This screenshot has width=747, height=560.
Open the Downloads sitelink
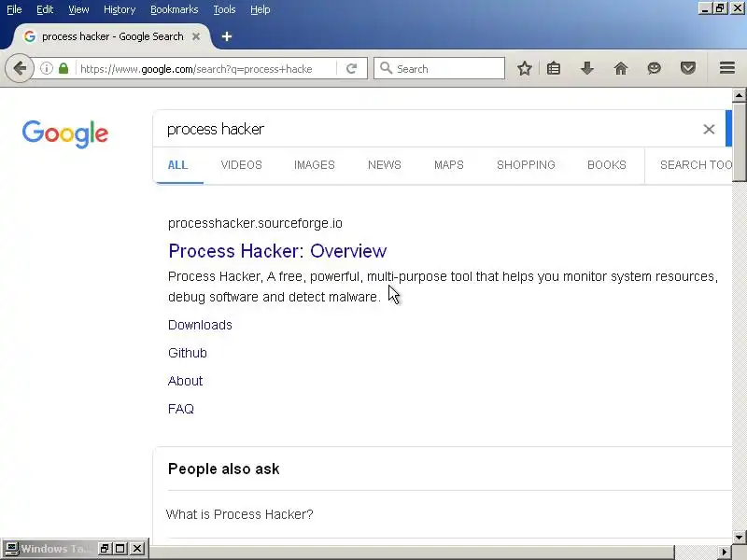tap(200, 325)
